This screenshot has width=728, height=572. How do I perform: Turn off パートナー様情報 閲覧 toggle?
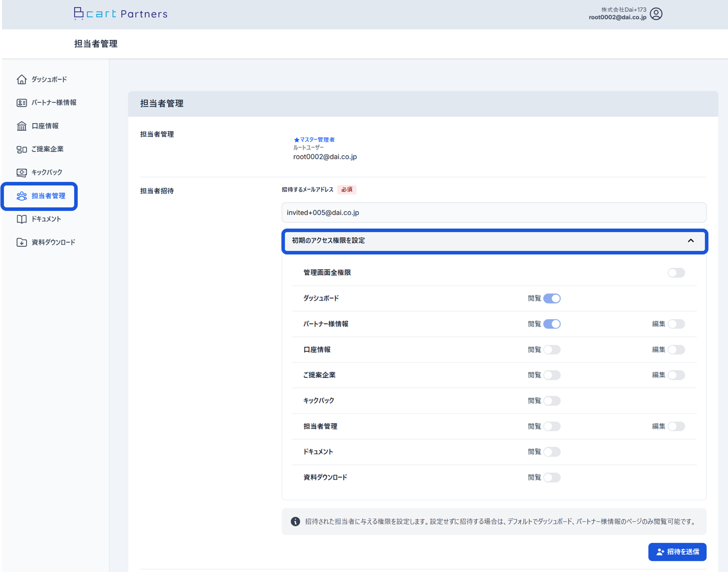[552, 324]
